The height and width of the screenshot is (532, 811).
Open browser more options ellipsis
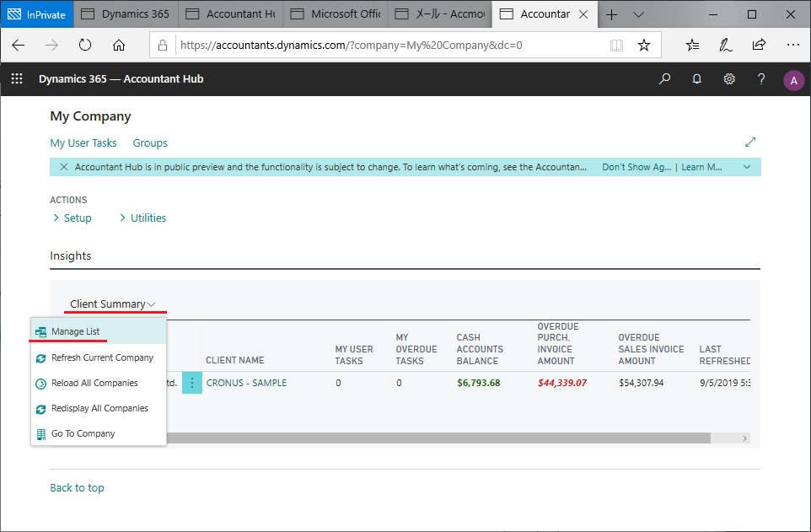pos(793,45)
